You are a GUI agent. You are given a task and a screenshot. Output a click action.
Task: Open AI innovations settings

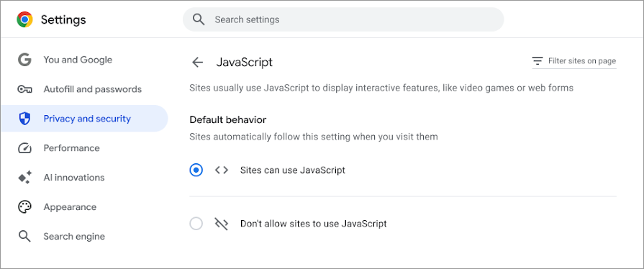[84, 178]
